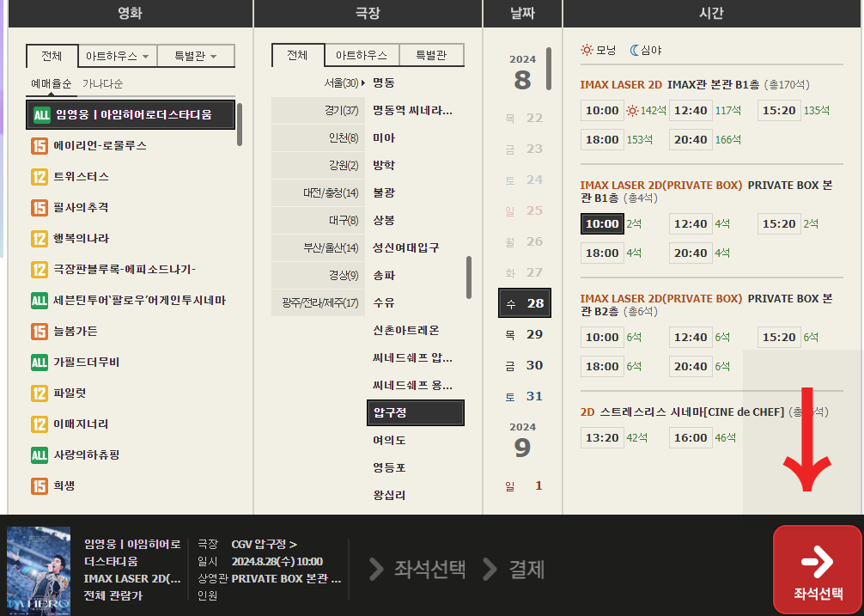
Task: Click the chevron before 좌석선택 step
Action: [376, 569]
